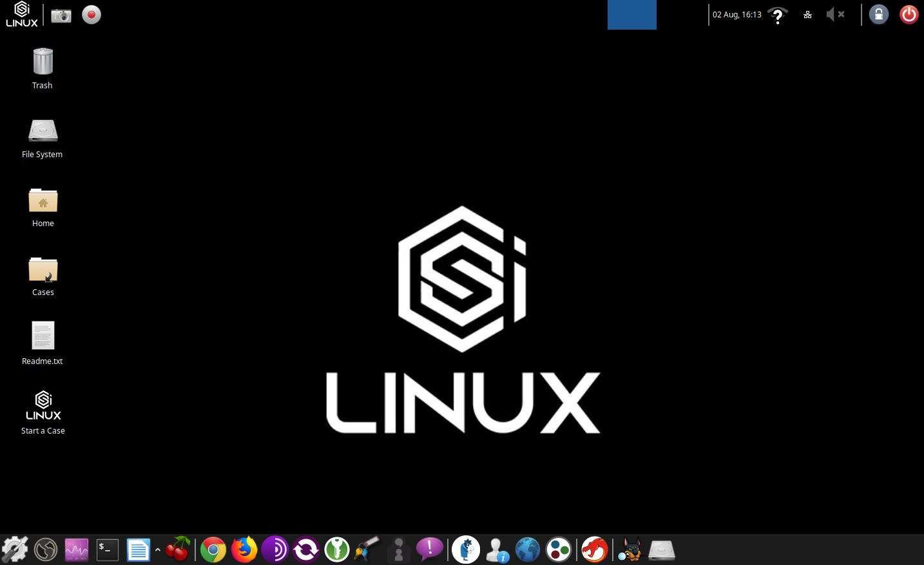Click the hard drive icon in dock
The width and height of the screenshot is (924, 565).
[662, 550]
